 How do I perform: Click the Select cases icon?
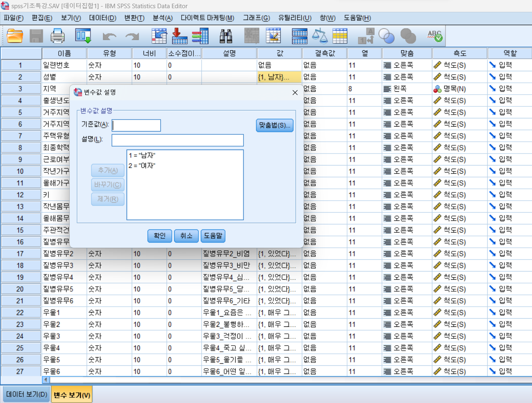click(x=340, y=36)
